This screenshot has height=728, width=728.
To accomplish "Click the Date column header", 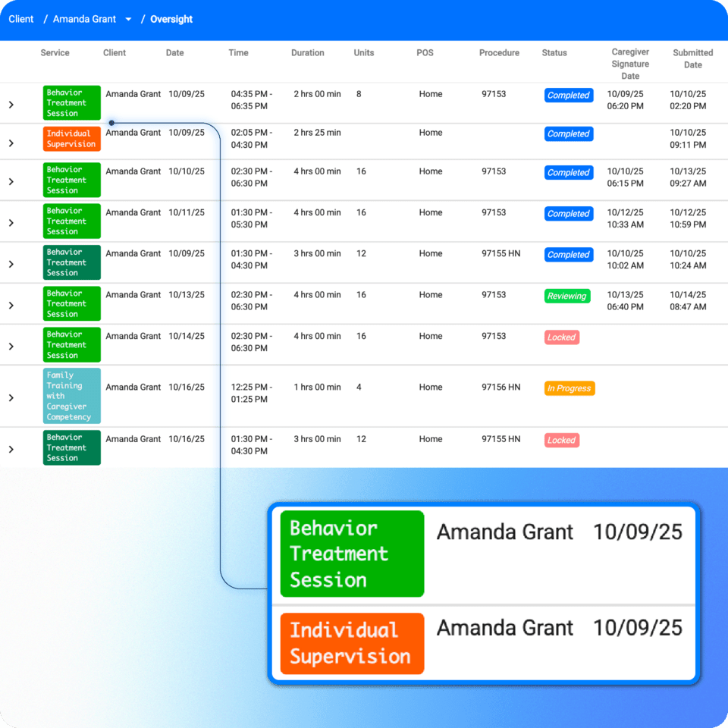I will [174, 53].
